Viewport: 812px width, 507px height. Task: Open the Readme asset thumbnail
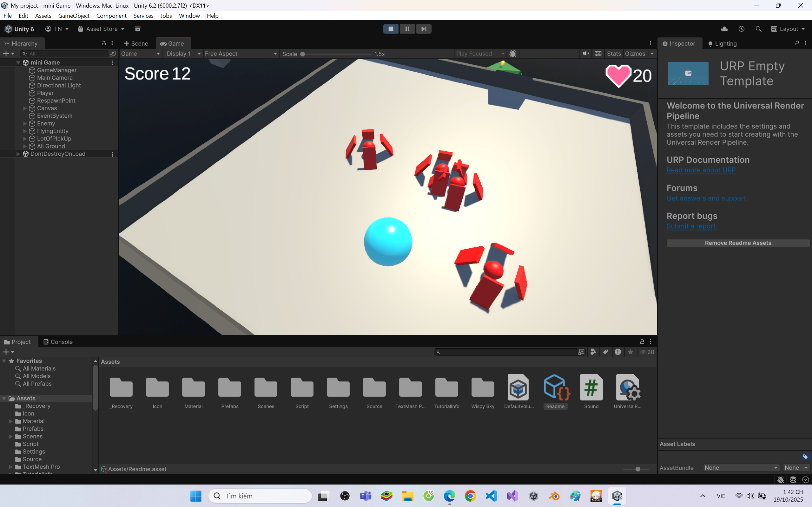(x=555, y=388)
